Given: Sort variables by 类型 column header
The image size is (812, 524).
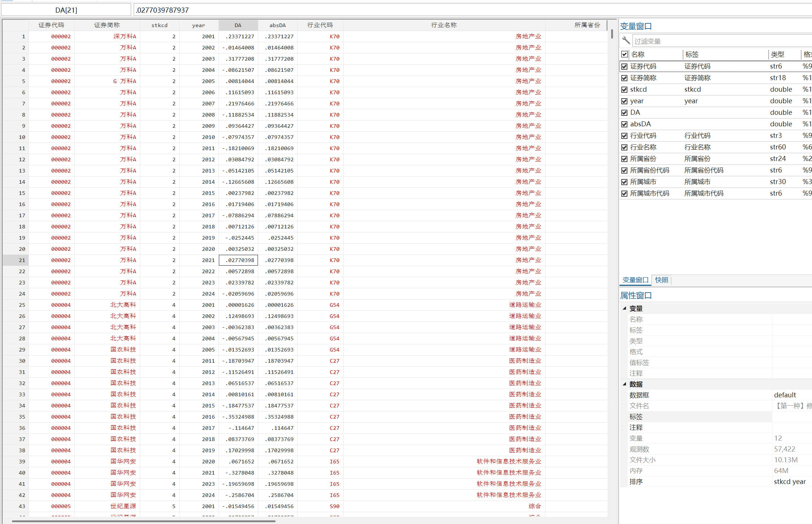Looking at the screenshot, I should point(778,54).
